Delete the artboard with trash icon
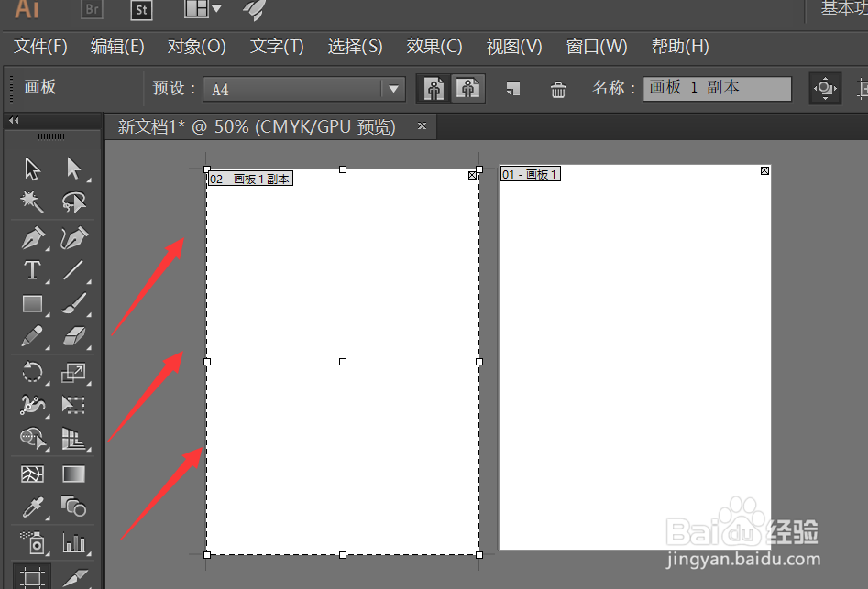868x589 pixels. pos(558,89)
